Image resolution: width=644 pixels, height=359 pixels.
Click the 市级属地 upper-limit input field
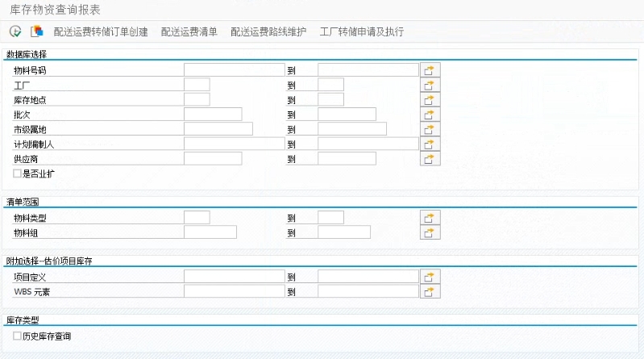[x=351, y=129]
